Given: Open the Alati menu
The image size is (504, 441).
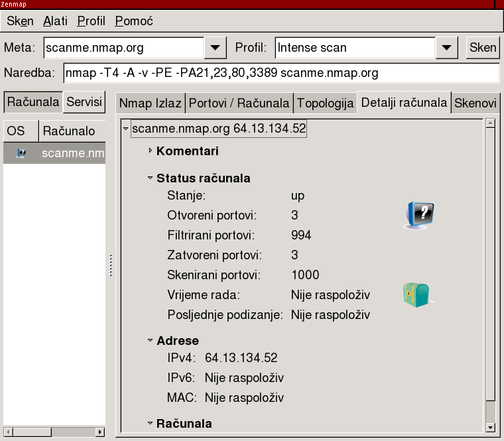Looking at the screenshot, I should (55, 21).
